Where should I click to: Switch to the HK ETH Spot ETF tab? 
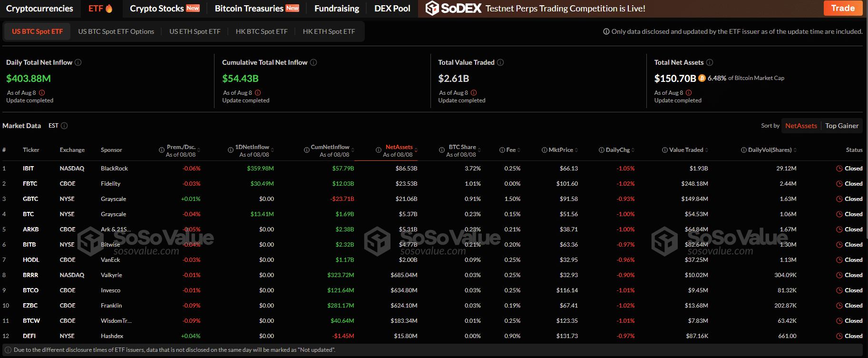(329, 31)
